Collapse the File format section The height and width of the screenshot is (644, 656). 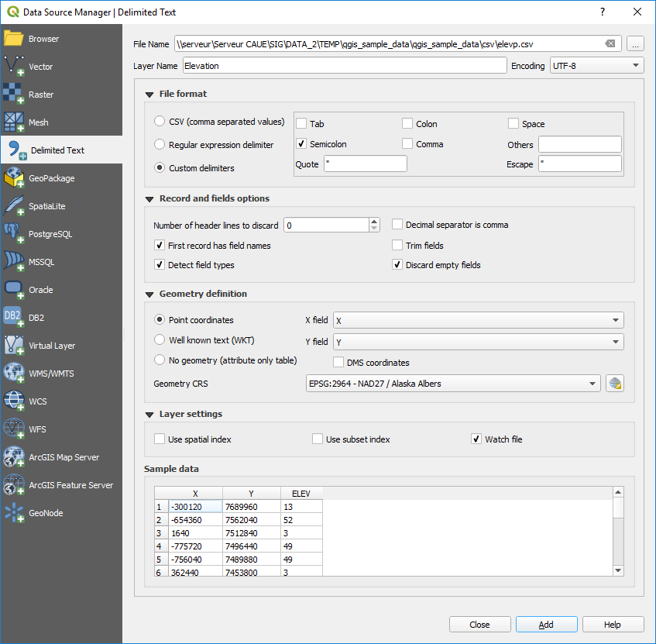click(149, 95)
